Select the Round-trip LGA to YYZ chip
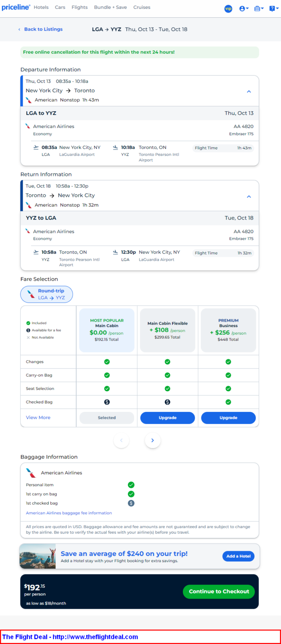281x644 pixels. point(47,294)
